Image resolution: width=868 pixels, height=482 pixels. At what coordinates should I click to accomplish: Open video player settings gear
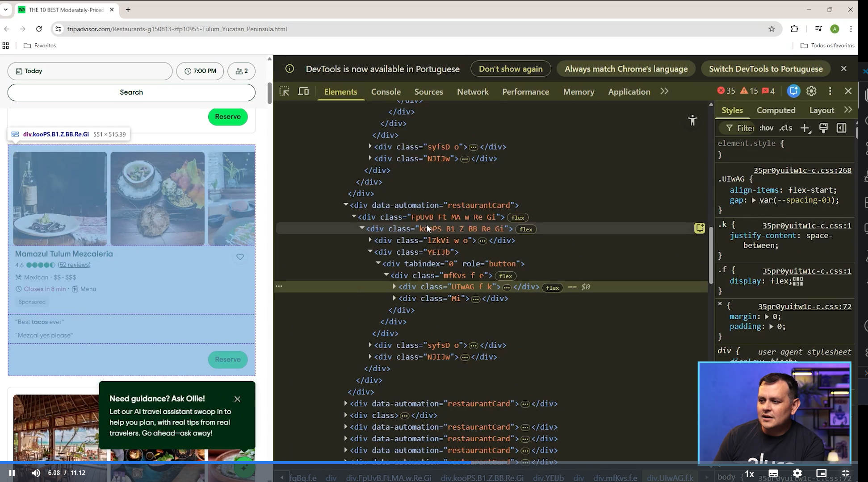click(x=797, y=473)
